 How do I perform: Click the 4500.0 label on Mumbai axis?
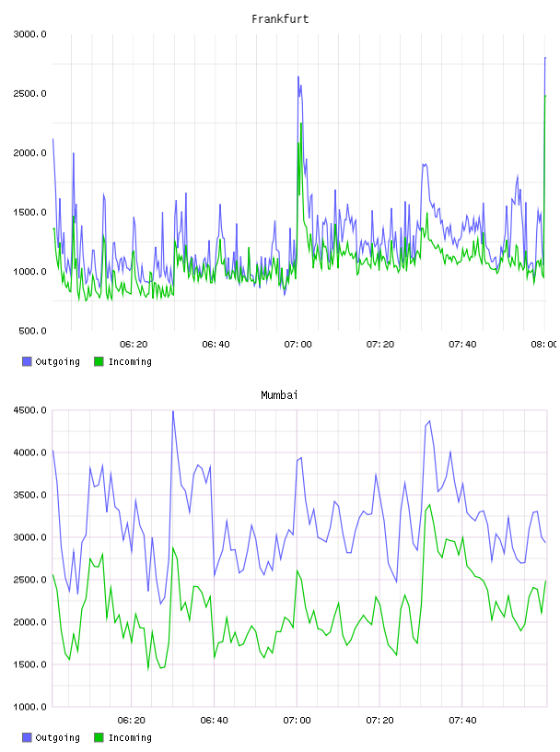(x=29, y=410)
